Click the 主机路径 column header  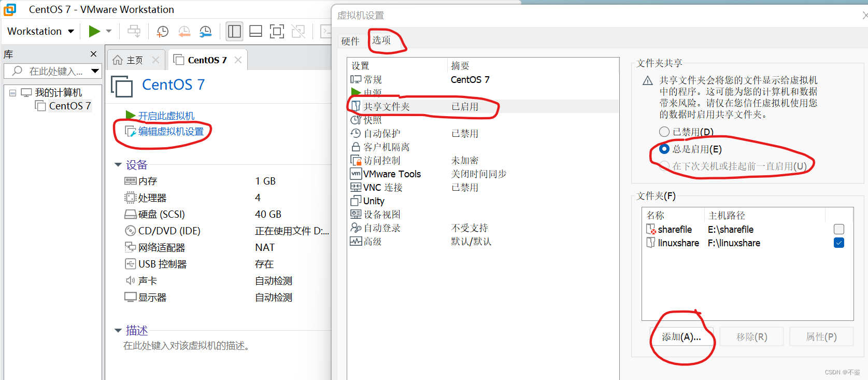point(765,215)
